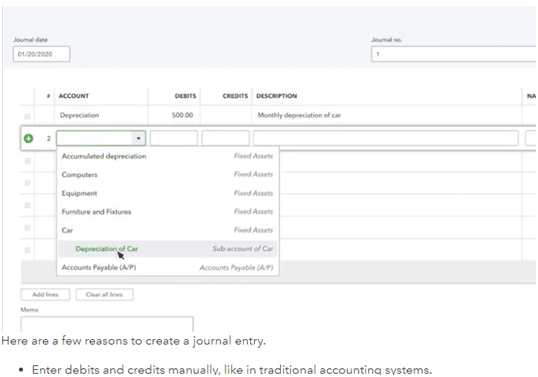The height and width of the screenshot is (377, 538).
Task: Click the 500.00 debit amount
Action: pyautogui.click(x=182, y=115)
